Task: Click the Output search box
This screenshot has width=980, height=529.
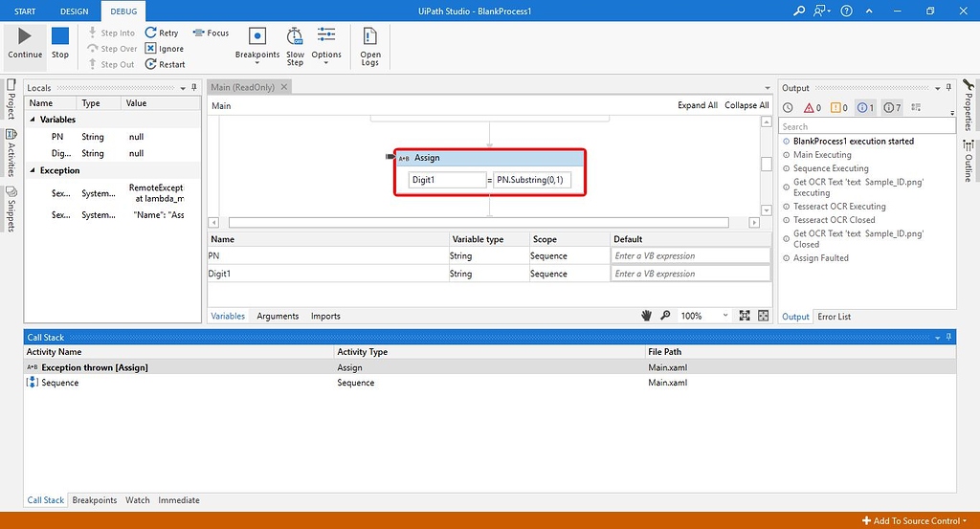Action: (867, 127)
